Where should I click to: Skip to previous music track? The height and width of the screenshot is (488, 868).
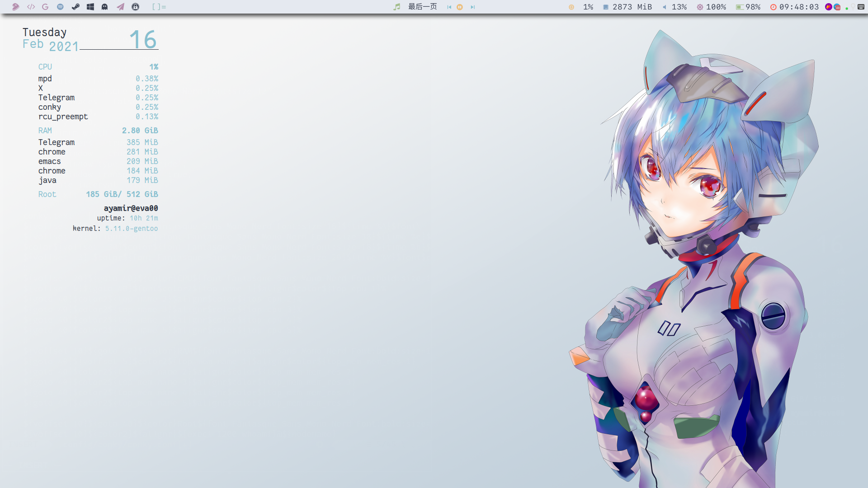tap(449, 7)
